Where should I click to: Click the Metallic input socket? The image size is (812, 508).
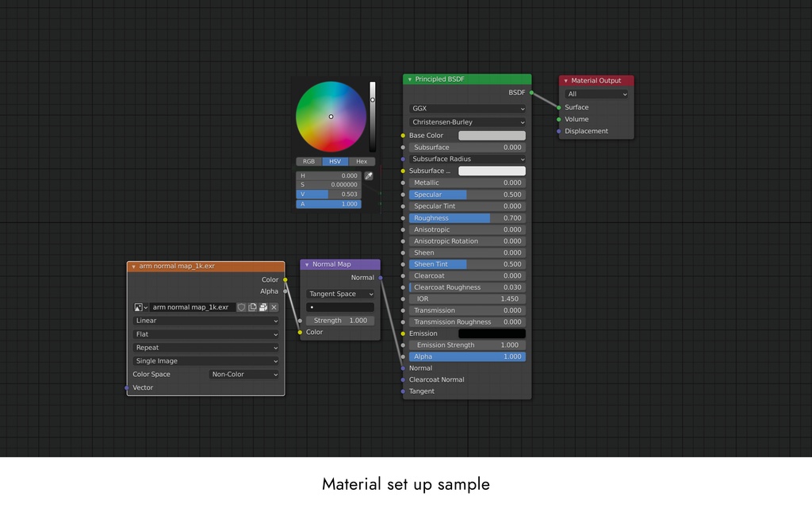403,183
